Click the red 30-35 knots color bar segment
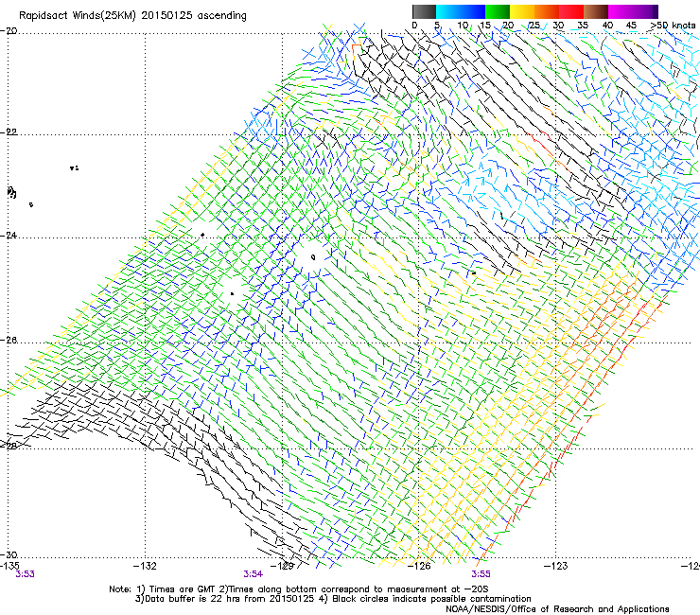700x615 pixels. tap(571, 11)
